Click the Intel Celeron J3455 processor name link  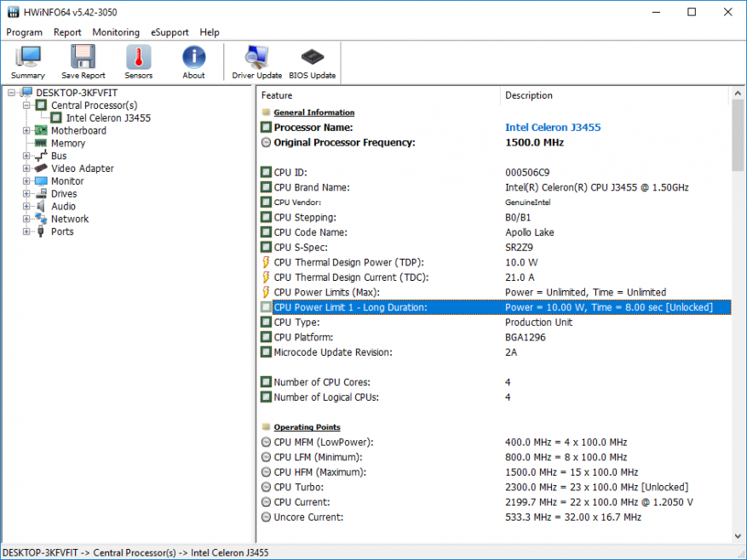tap(553, 128)
